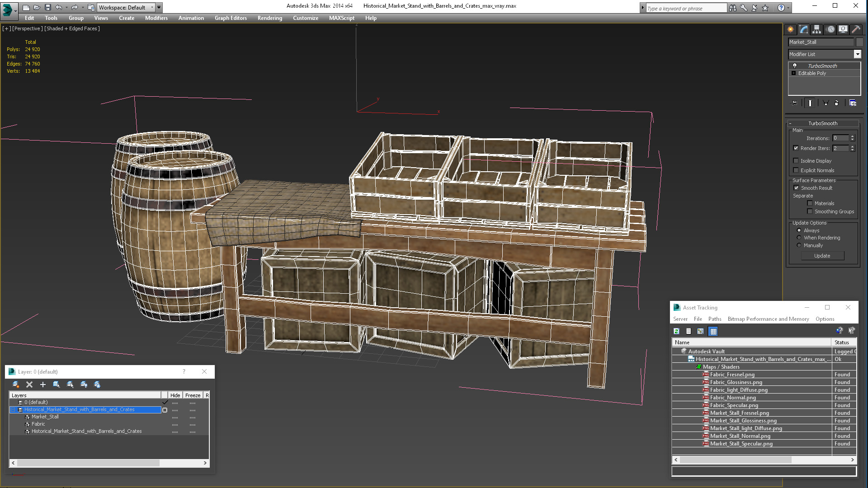This screenshot has height=488, width=868.
Task: Click the Market_Stall object color swatch
Action: [x=859, y=42]
